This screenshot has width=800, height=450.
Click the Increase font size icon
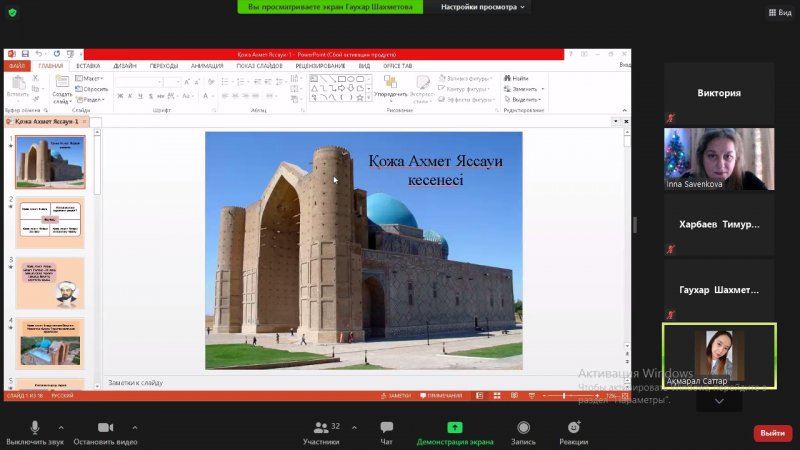[x=187, y=82]
